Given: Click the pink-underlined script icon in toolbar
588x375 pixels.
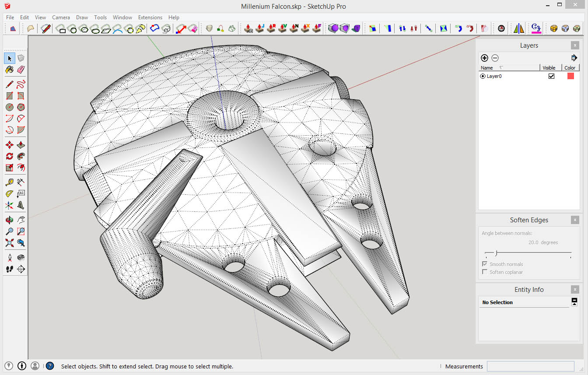Looking at the screenshot, I should coord(536,28).
